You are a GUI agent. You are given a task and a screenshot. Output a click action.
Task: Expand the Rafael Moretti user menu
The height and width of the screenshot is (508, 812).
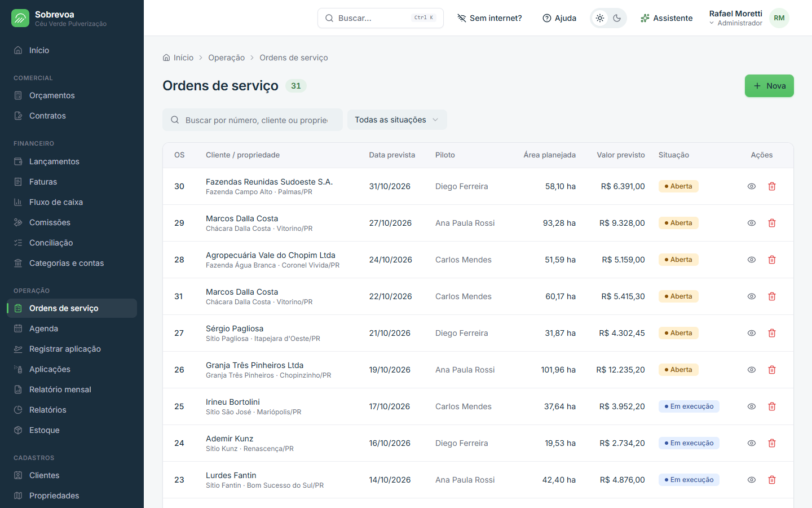(x=735, y=18)
